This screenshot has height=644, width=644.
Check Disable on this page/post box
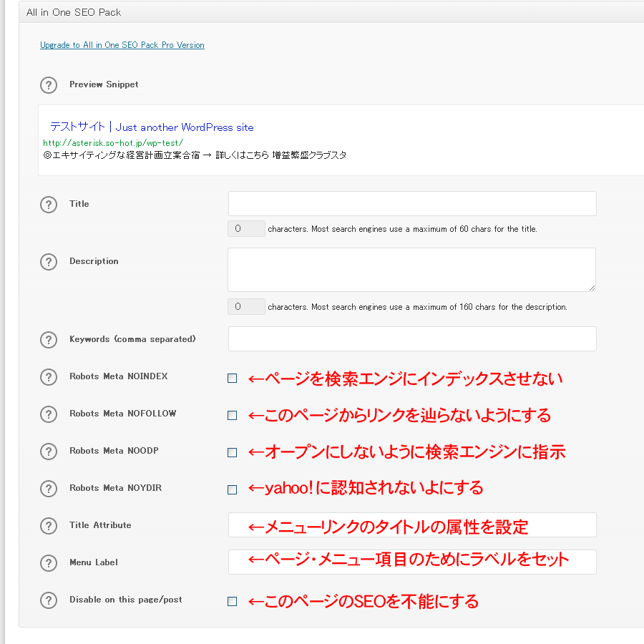point(232,602)
